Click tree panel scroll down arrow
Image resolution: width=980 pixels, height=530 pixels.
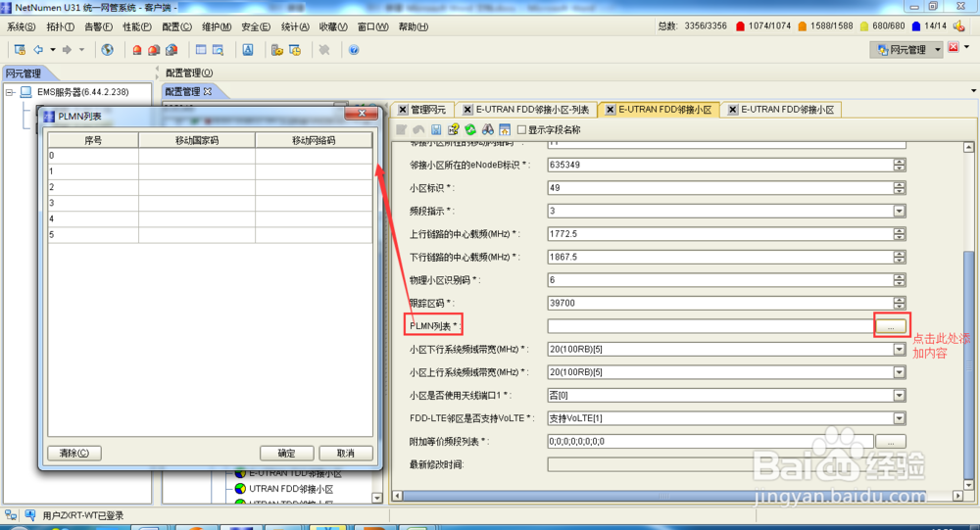[377, 498]
